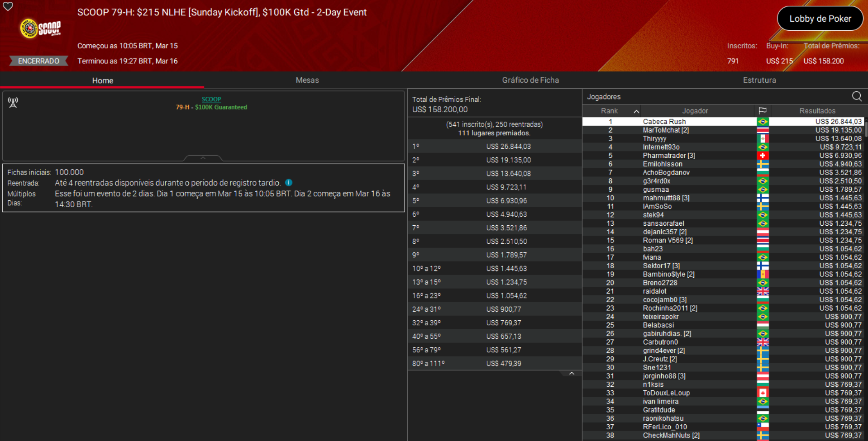Switch to the Gráfico de Ficha tab
The image size is (868, 441).
click(x=530, y=80)
